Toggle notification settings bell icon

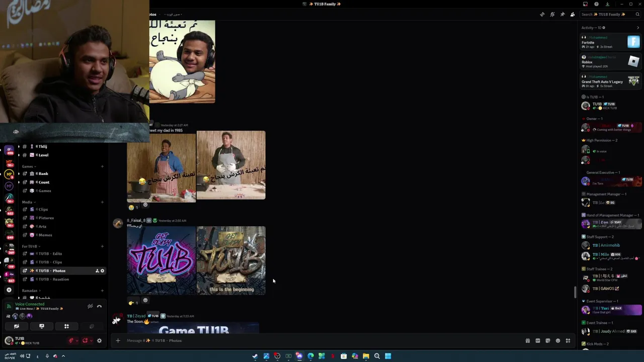[552, 15]
